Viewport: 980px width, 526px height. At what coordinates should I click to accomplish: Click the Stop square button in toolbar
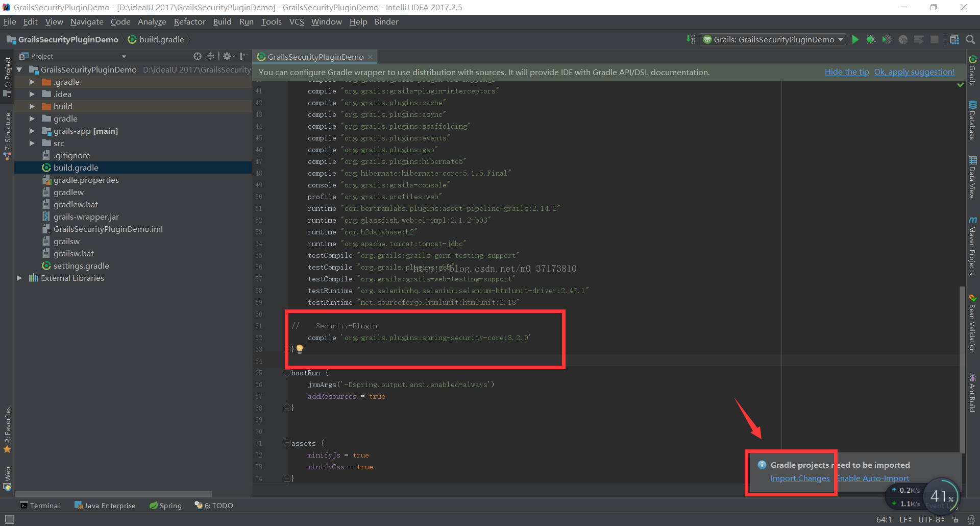[935, 39]
